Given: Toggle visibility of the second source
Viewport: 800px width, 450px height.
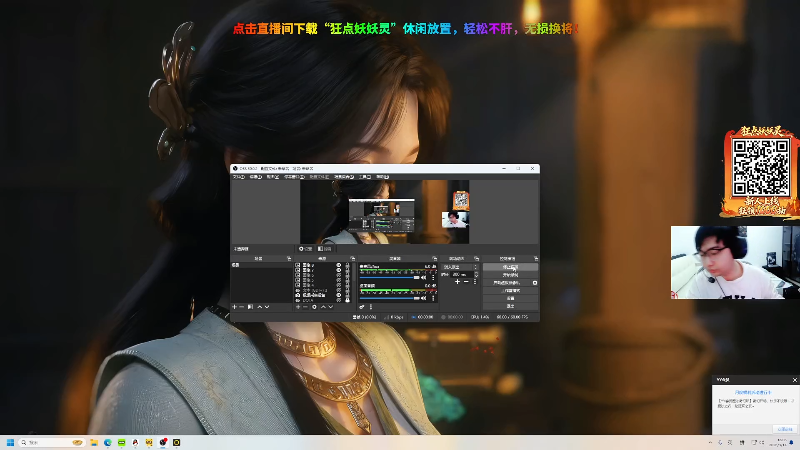Looking at the screenshot, I should 339,270.
